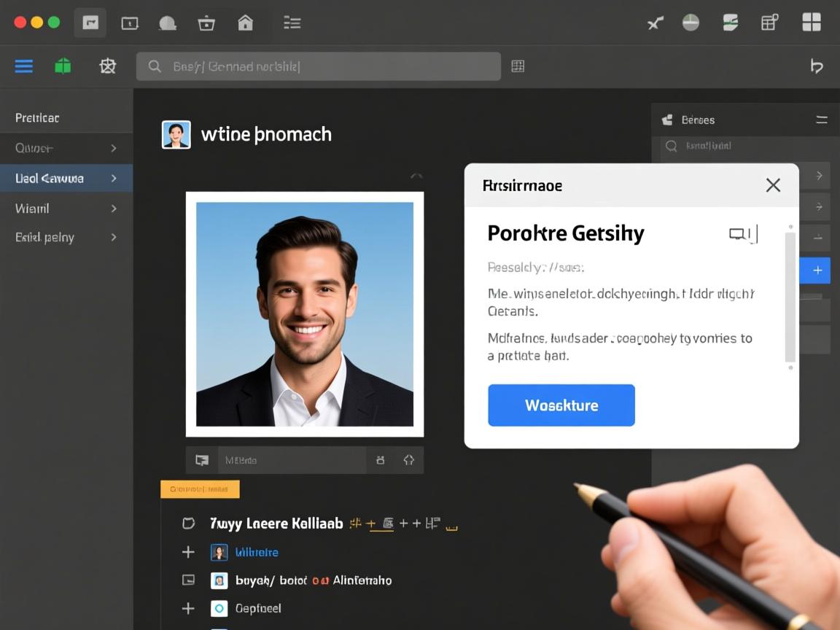Click the table grid icon beside search bar

518,66
